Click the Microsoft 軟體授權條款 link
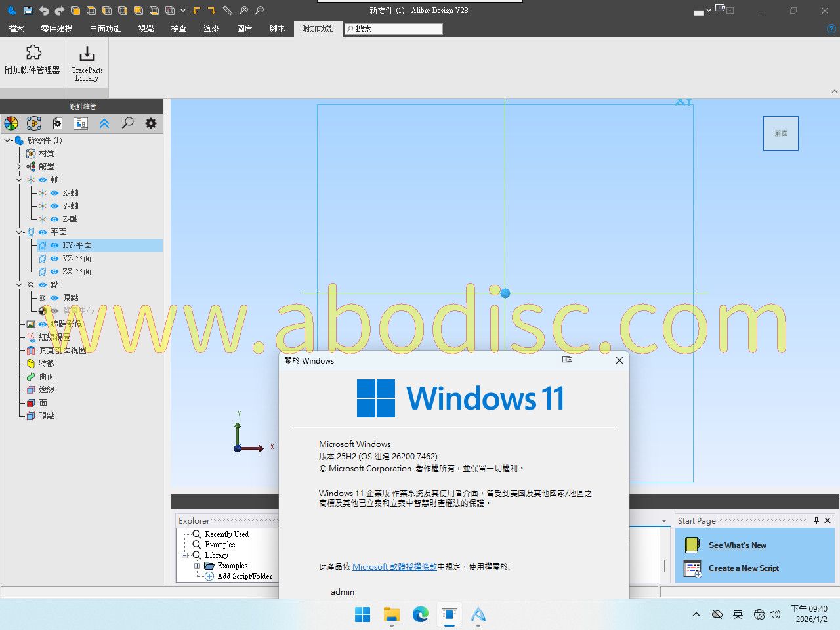Screen dimensions: 840x630 [x=394, y=567]
